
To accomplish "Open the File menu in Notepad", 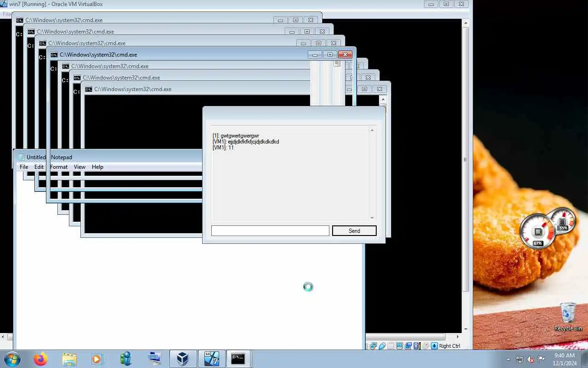I will point(24,167).
